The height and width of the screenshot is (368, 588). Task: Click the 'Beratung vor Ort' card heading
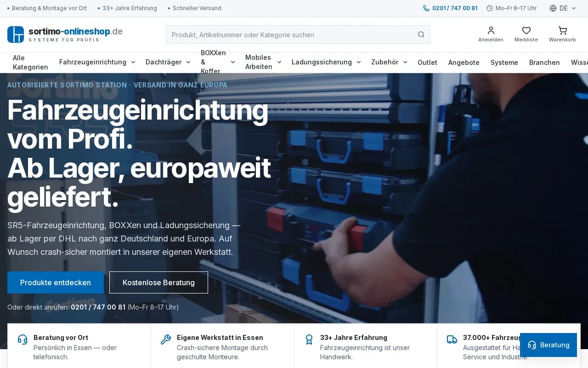tap(61, 338)
